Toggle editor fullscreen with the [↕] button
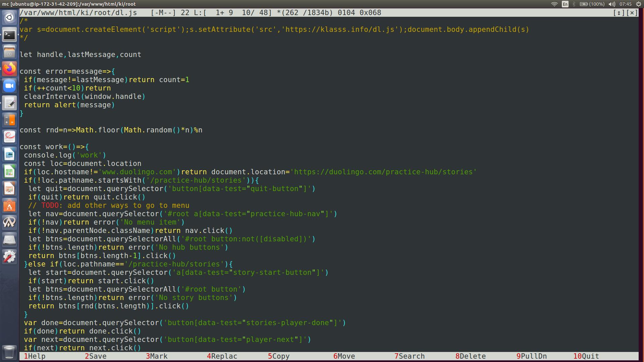The height and width of the screenshot is (362, 644). (619, 13)
